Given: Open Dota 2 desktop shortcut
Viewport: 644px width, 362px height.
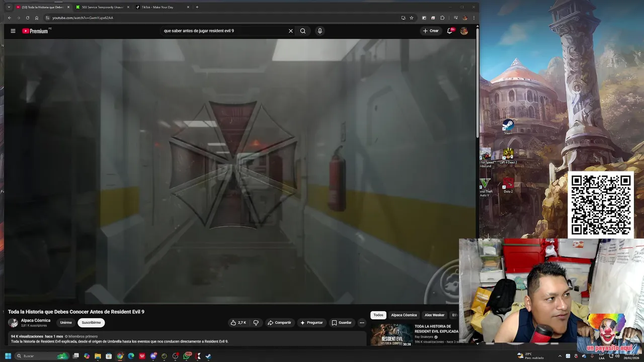Looking at the screenshot, I should tap(508, 185).
